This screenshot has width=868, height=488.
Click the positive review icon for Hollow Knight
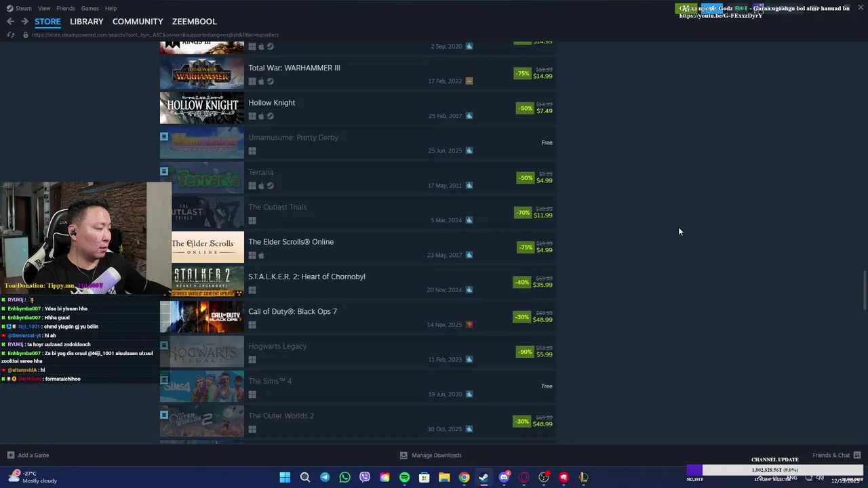pos(469,116)
